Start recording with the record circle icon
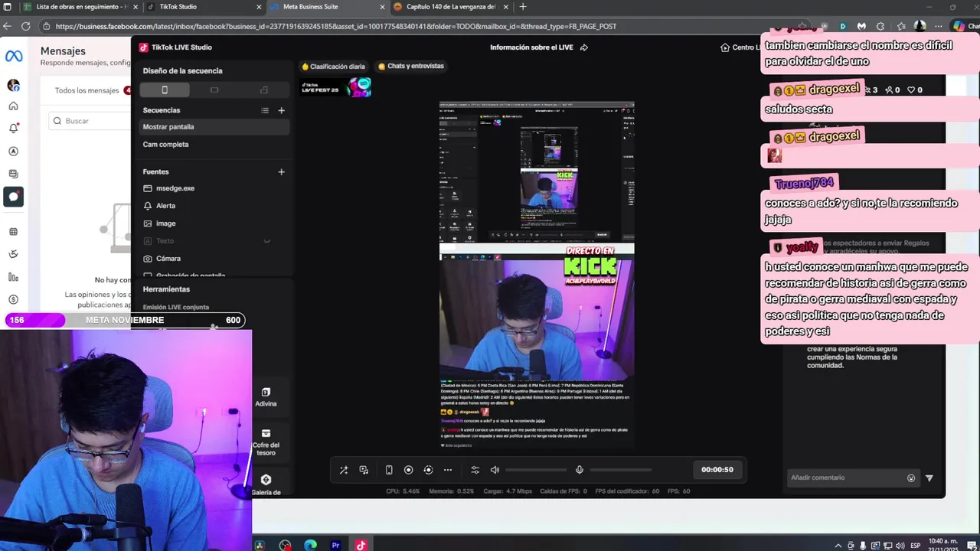The width and height of the screenshot is (980, 551). tap(408, 470)
